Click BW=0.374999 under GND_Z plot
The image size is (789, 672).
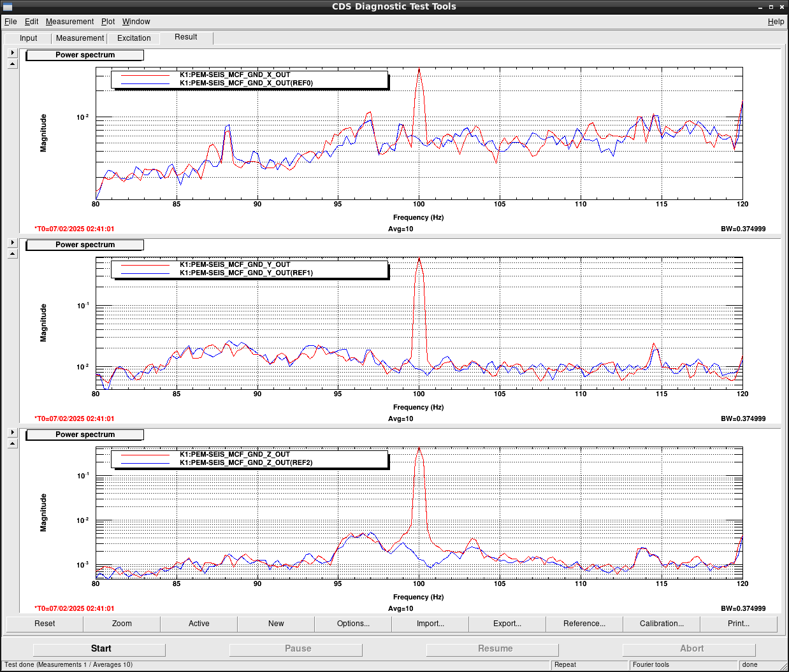pos(743,608)
